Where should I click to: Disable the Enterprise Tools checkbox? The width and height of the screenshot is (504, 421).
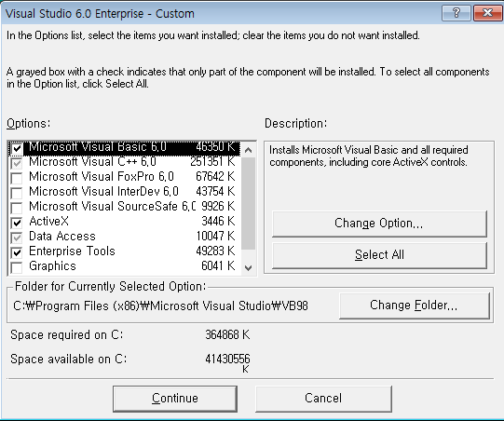[x=17, y=252]
